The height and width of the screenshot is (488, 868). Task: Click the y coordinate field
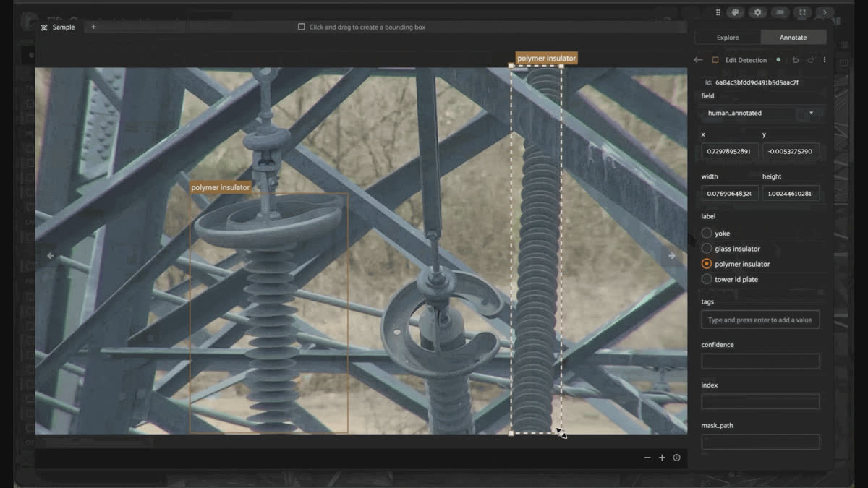791,152
